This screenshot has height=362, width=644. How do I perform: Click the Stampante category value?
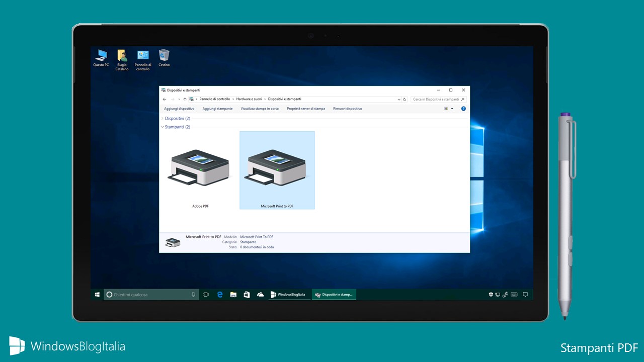[248, 242]
